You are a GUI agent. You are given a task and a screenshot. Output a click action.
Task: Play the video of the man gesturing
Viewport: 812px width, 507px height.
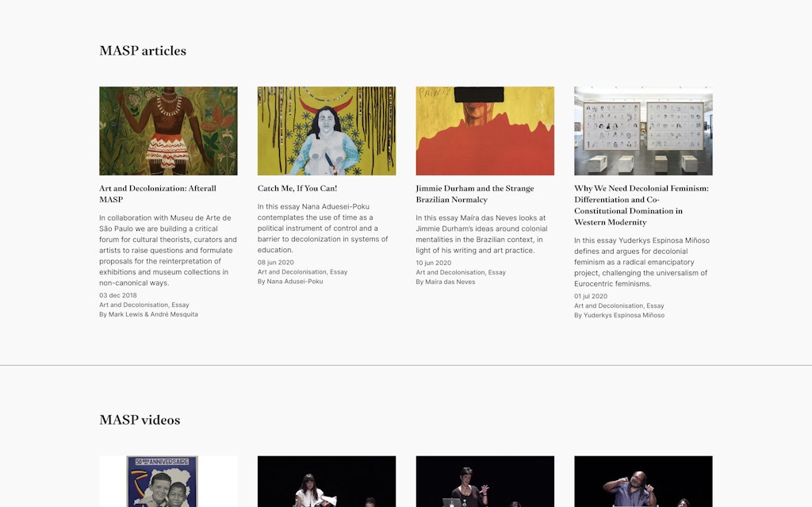pyautogui.click(x=643, y=482)
